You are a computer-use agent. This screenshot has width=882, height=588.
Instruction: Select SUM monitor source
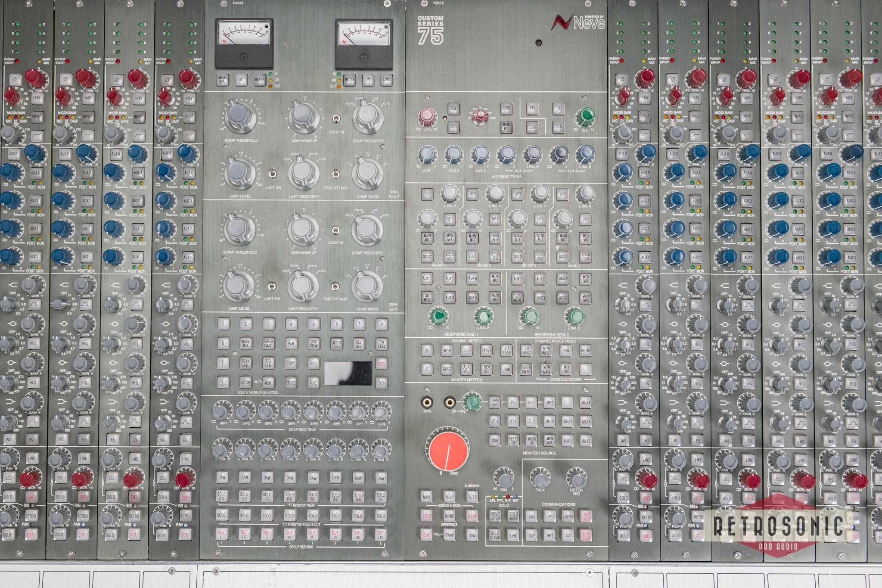(495, 440)
